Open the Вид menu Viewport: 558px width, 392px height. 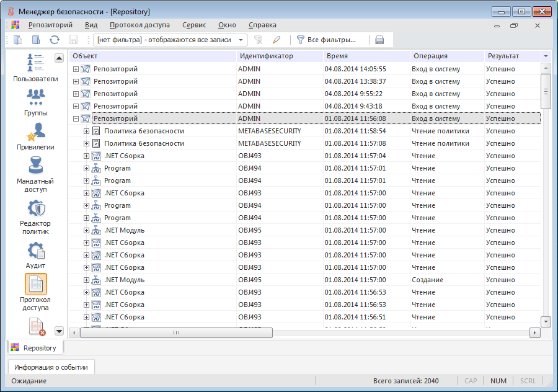tap(91, 25)
